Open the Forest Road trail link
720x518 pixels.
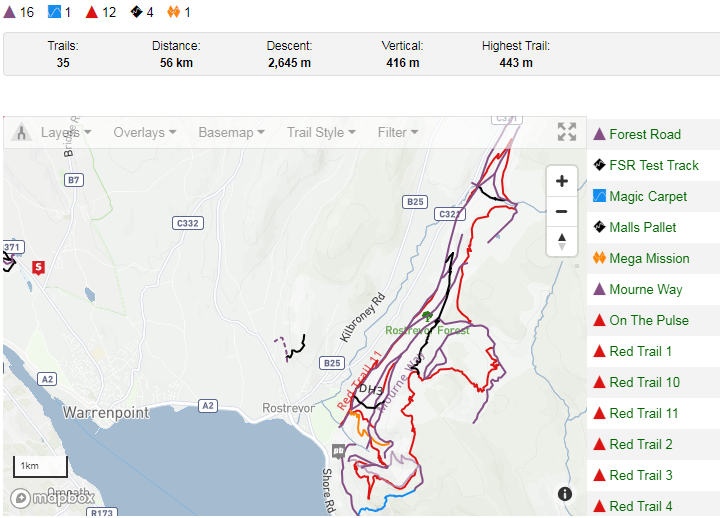[645, 134]
